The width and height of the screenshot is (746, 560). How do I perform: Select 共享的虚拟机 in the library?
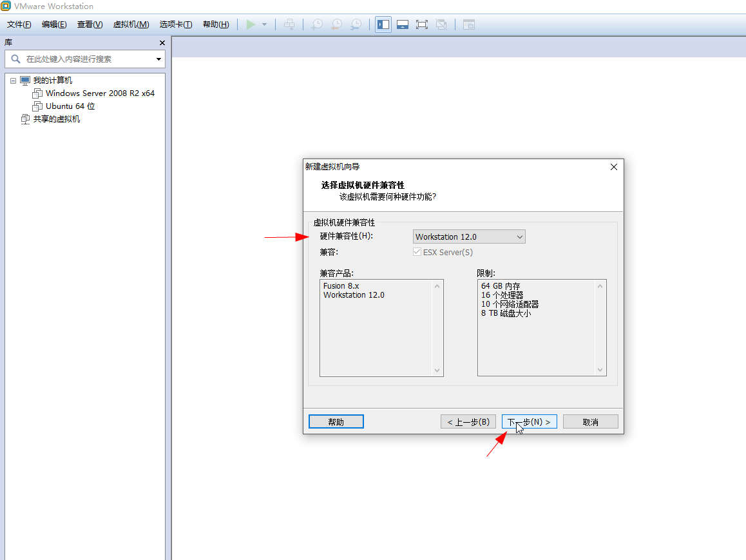[57, 119]
